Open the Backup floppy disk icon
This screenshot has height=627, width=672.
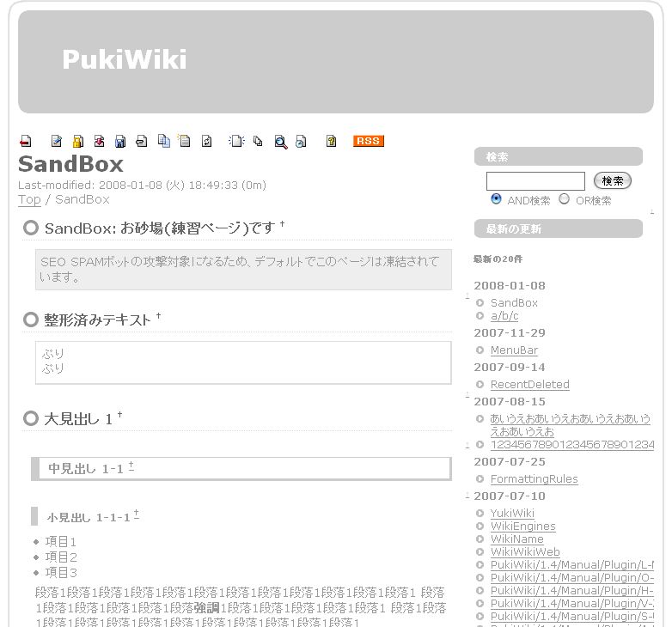[x=120, y=142]
